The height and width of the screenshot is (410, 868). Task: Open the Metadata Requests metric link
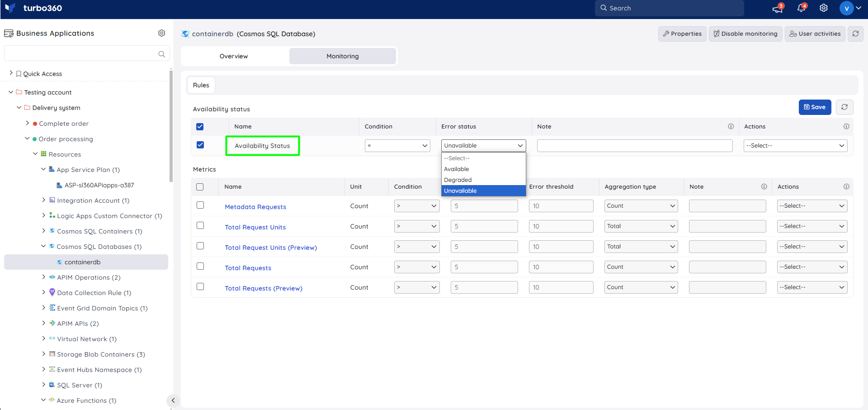tap(255, 207)
